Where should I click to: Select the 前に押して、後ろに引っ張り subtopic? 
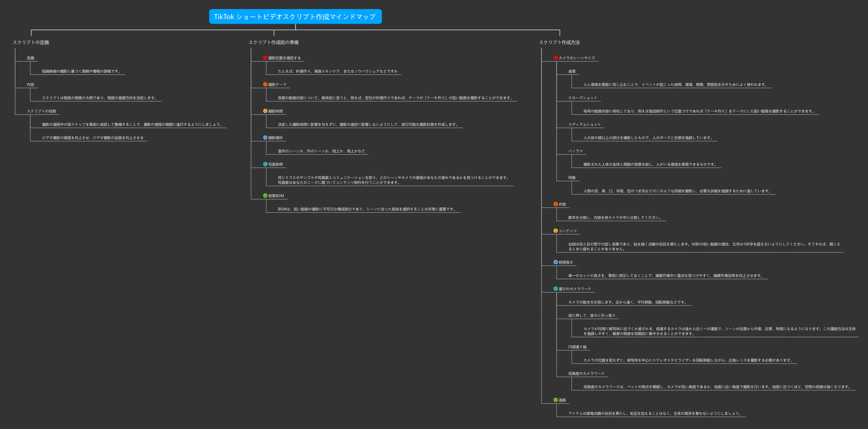[x=592, y=316]
